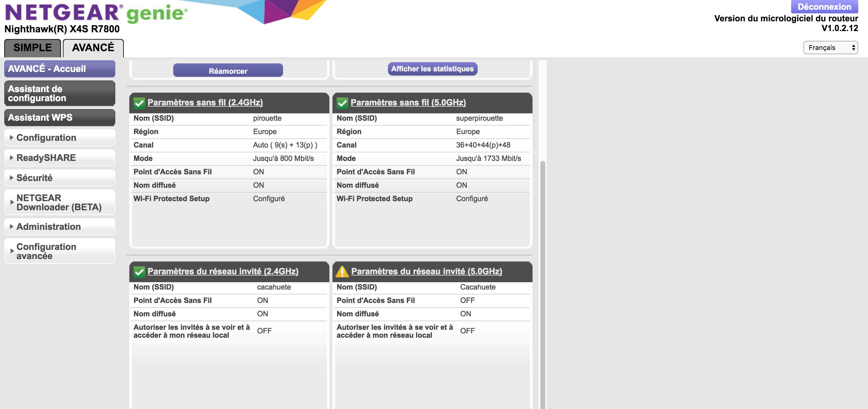Image resolution: width=868 pixels, height=409 pixels.
Task: Expand the Configuration menu section
Action: tap(46, 138)
